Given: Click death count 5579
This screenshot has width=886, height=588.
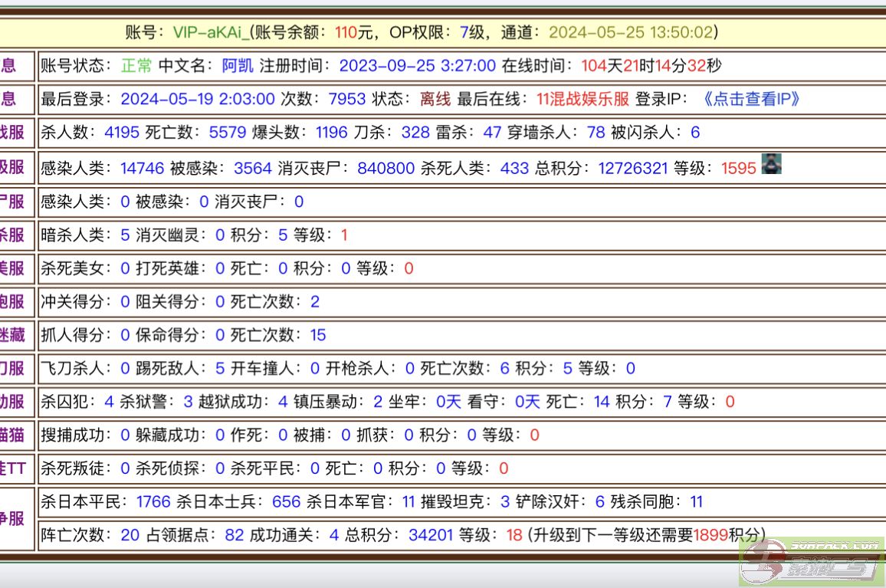Looking at the screenshot, I should [x=228, y=133].
